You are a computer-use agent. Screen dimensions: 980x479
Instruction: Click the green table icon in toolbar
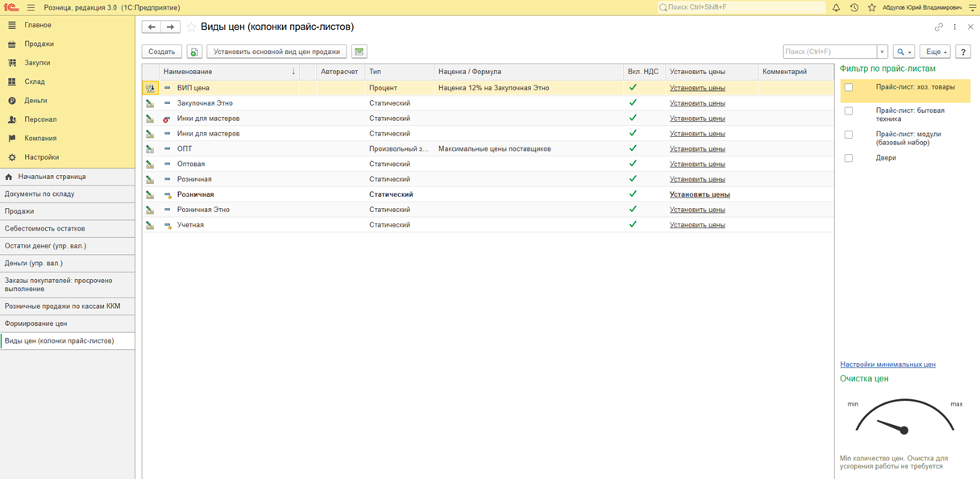[359, 52]
